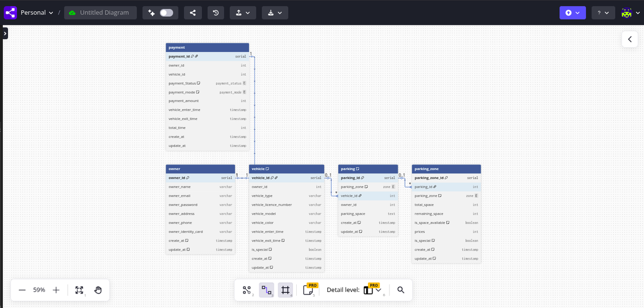644x308 pixels.
Task: Zoom in with the plus icon
Action: 56,290
